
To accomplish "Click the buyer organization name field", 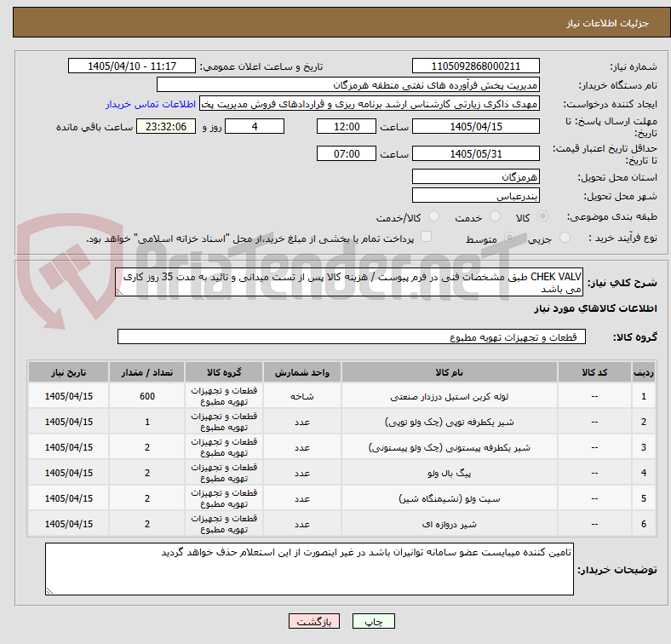I will click(x=348, y=85).
